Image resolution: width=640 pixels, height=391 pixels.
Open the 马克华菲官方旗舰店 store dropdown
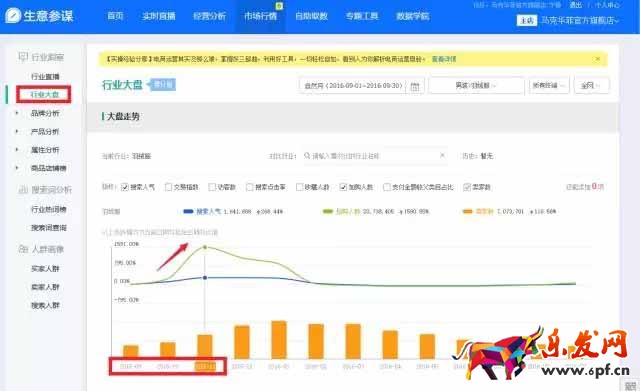(x=580, y=20)
